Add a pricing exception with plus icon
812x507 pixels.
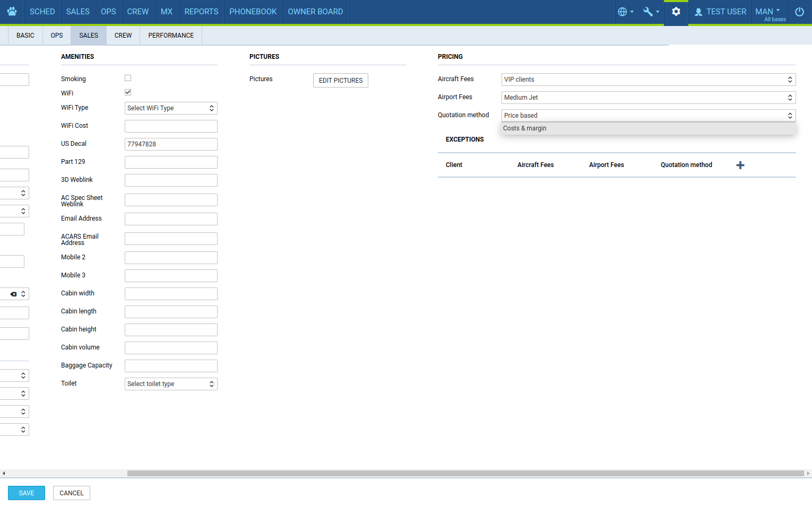pyautogui.click(x=740, y=165)
